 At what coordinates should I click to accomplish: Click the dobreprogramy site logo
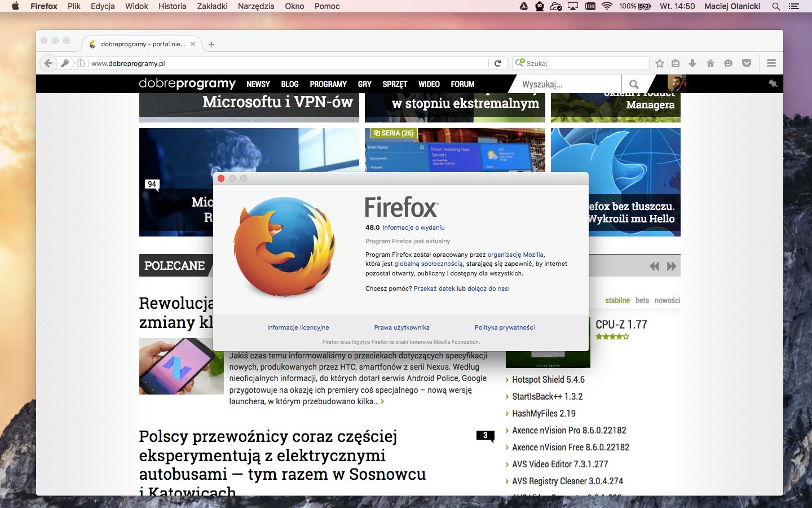[187, 84]
